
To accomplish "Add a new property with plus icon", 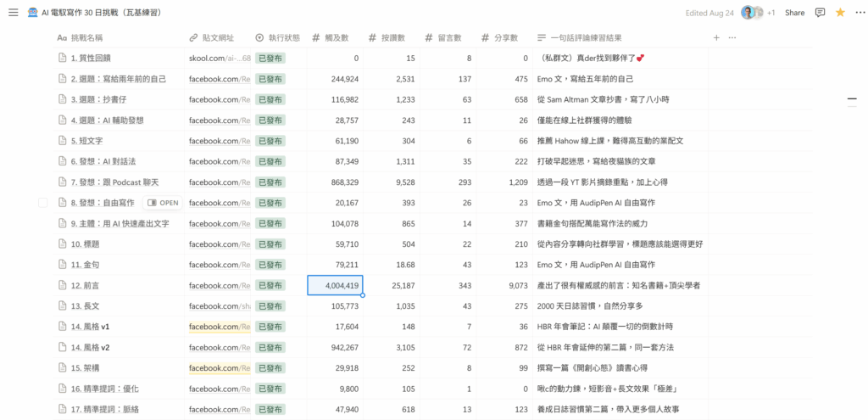I will click(x=716, y=37).
